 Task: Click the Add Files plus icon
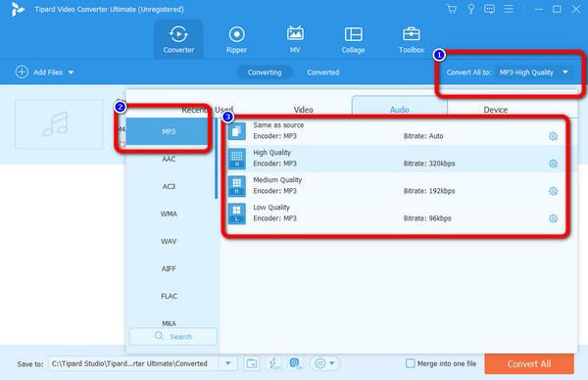tap(22, 71)
